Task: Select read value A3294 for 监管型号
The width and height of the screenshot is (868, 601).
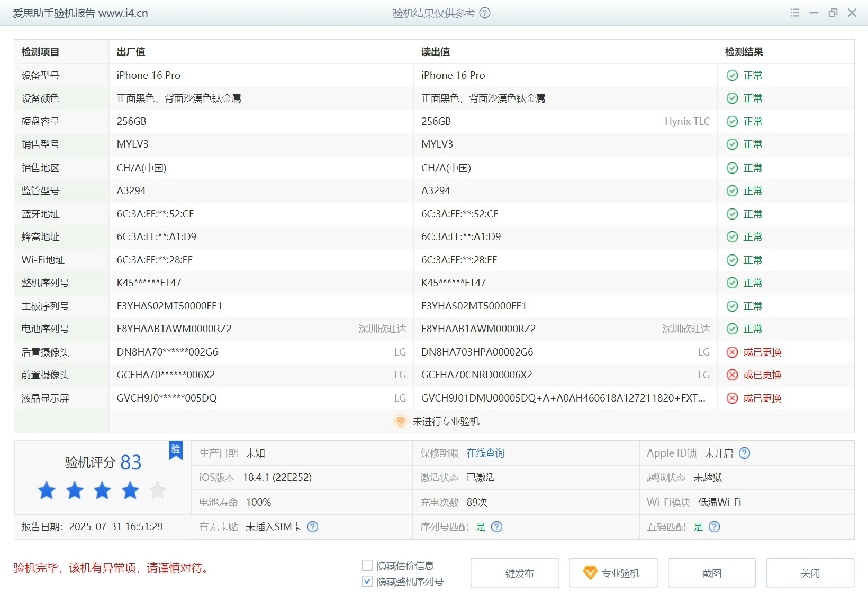Action: click(436, 191)
